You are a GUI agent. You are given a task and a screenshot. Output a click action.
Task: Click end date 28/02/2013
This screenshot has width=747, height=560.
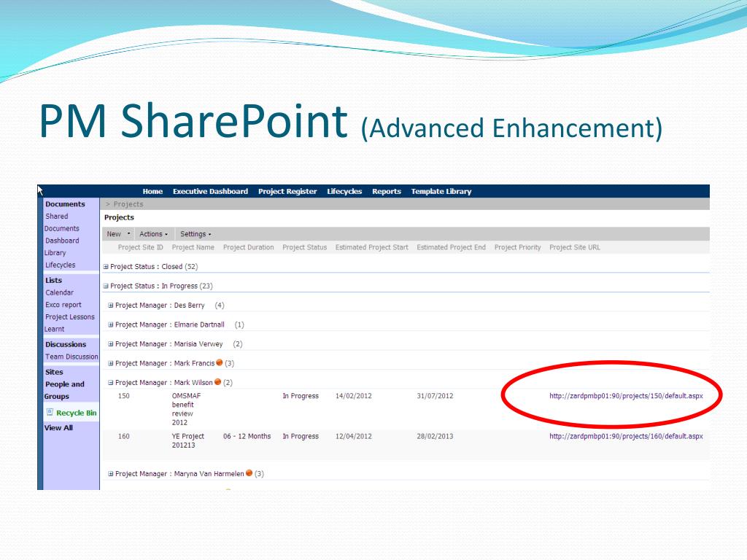(x=435, y=436)
